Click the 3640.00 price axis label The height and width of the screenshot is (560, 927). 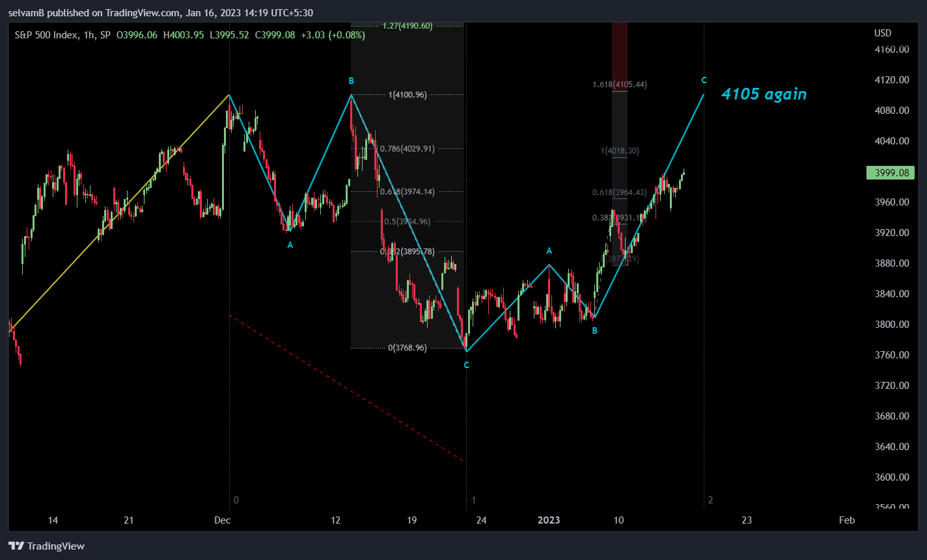[892, 447]
